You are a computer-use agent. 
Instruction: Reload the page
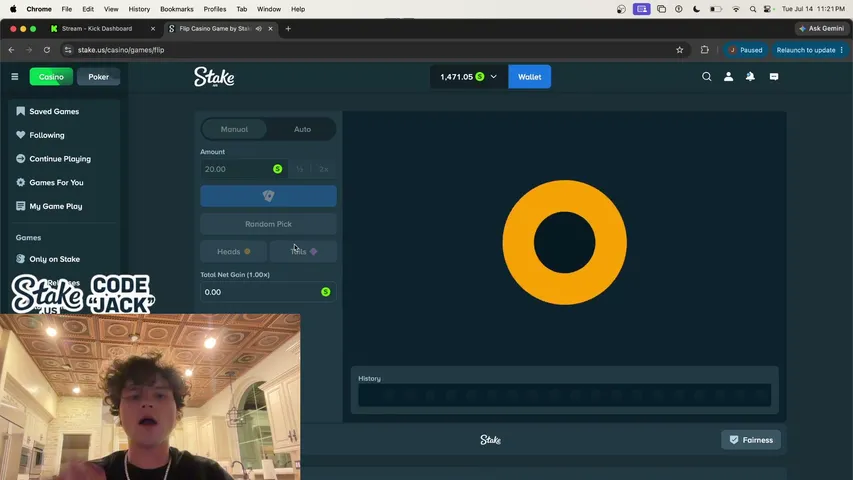(47, 50)
